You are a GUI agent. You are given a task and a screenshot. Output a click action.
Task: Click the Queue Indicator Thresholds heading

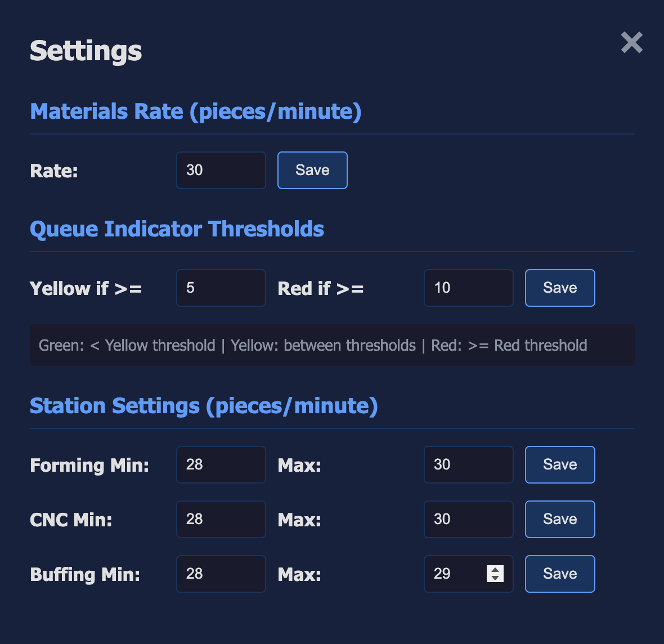[x=177, y=229]
